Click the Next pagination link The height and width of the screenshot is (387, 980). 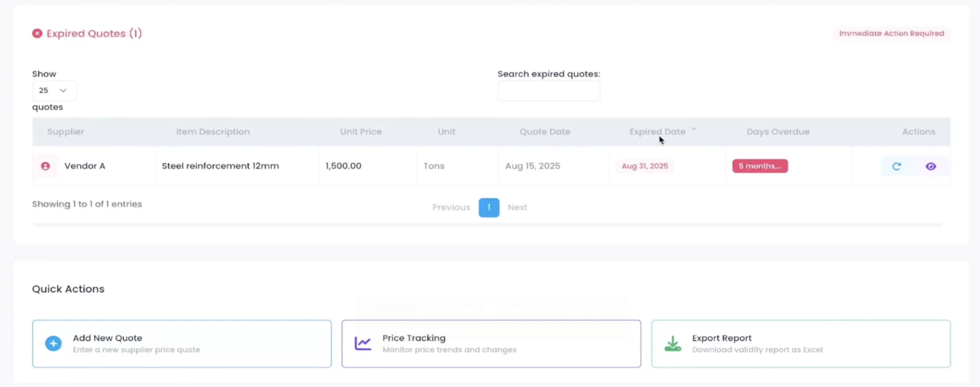tap(517, 208)
